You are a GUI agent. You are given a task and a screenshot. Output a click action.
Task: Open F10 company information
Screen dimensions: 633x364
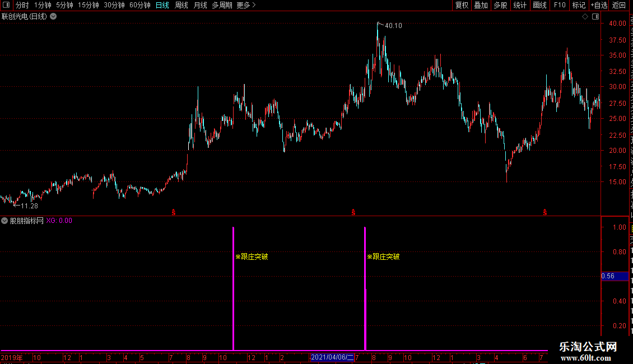pyautogui.click(x=560, y=5)
